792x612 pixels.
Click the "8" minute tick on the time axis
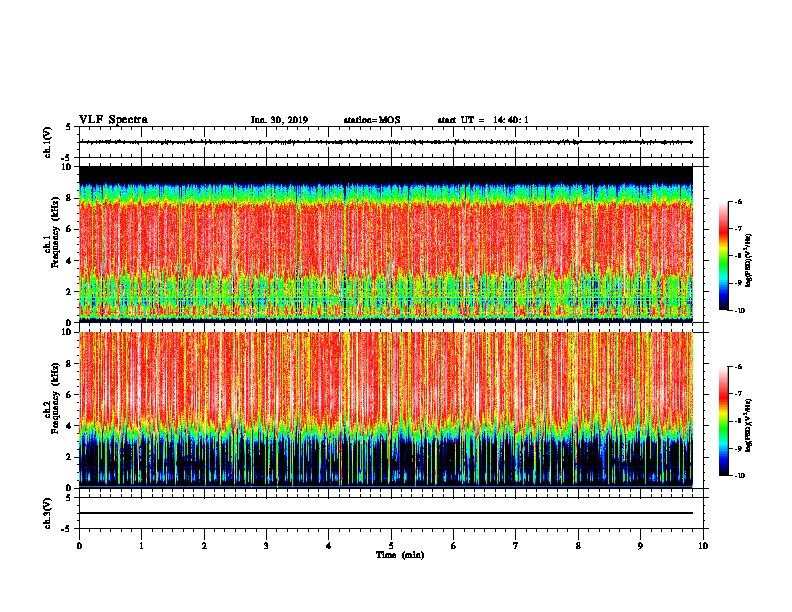point(578,546)
